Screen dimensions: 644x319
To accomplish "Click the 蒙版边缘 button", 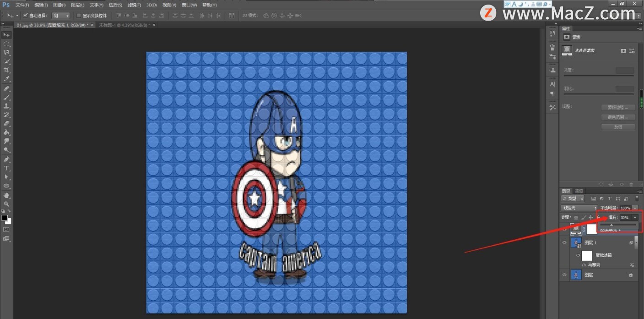I will pyautogui.click(x=618, y=107).
